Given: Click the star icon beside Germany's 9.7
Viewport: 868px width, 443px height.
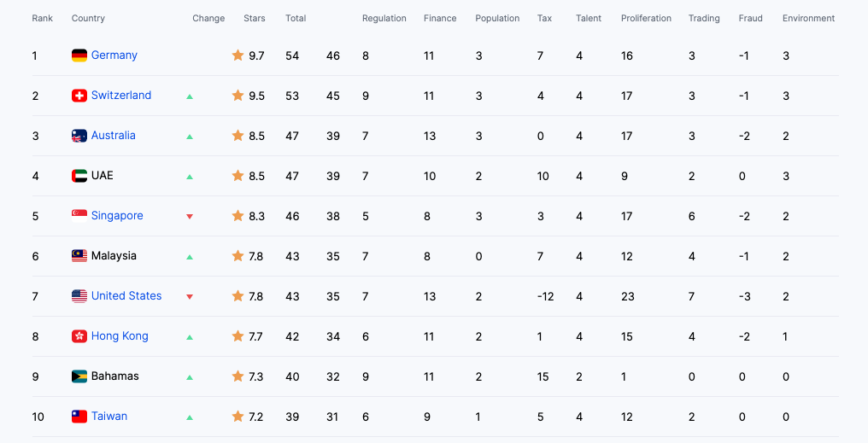Looking at the screenshot, I should click(238, 55).
